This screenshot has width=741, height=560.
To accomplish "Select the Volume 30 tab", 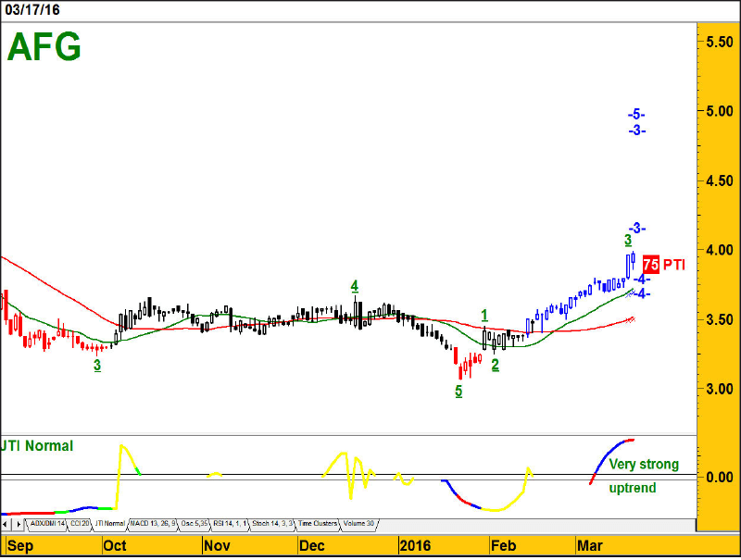I will coord(359,524).
